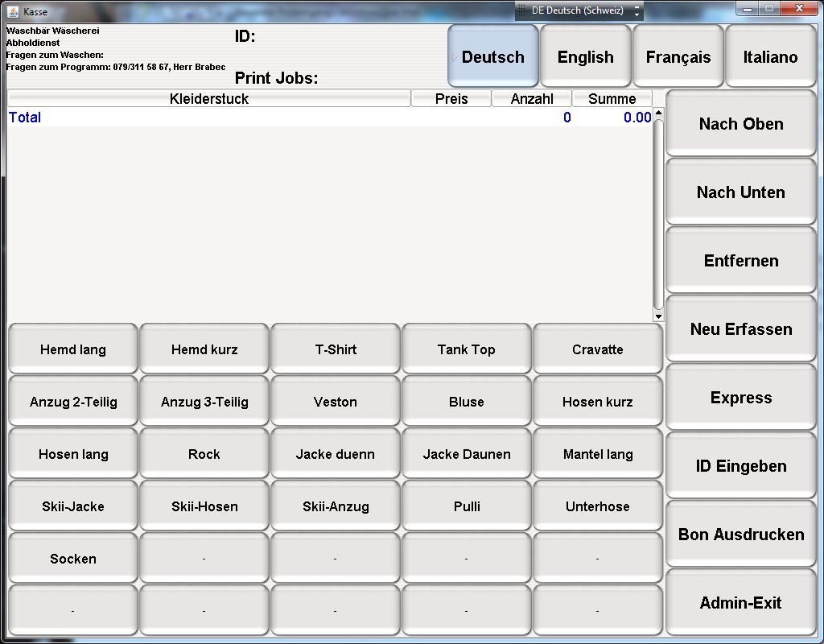Add Cravatte item
Image resolution: width=824 pixels, height=644 pixels.
pos(598,349)
